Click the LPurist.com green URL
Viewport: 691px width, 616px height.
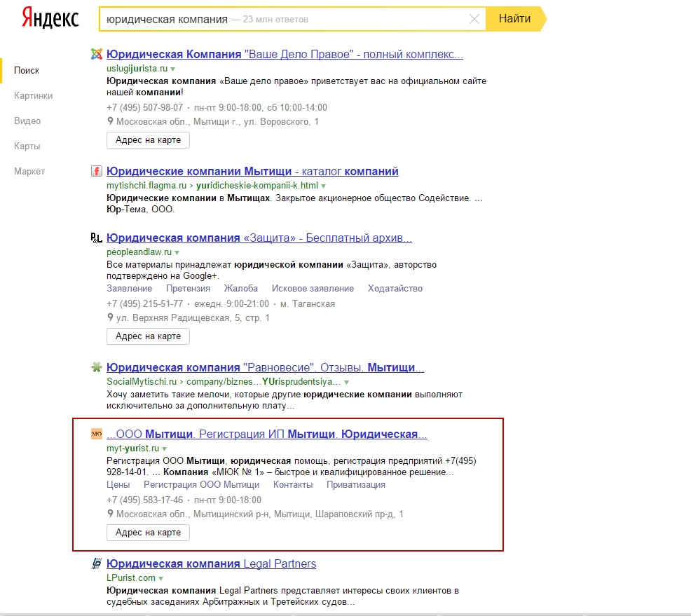tap(131, 577)
